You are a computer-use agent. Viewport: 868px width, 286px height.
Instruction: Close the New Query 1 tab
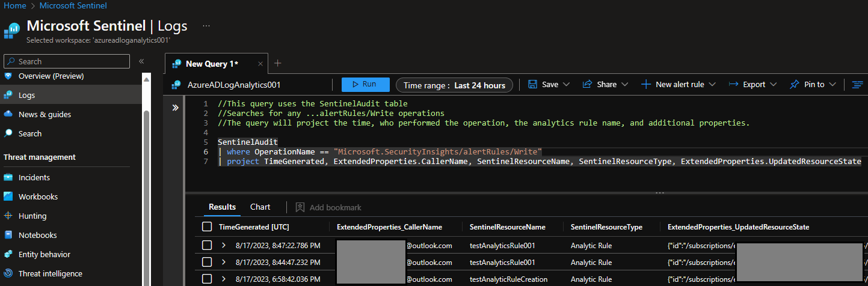[x=260, y=64]
